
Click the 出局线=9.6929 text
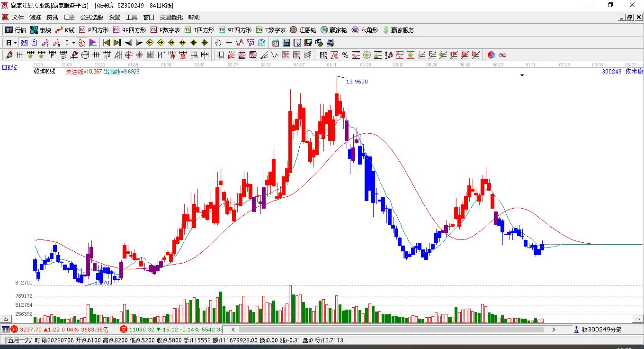click(121, 72)
